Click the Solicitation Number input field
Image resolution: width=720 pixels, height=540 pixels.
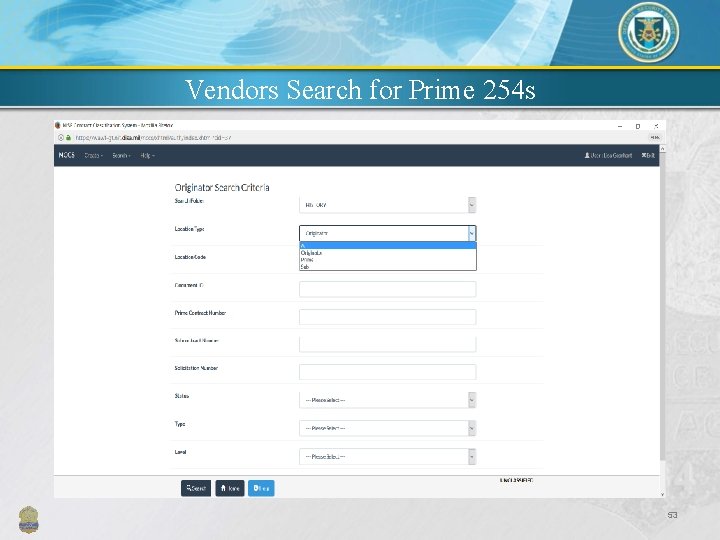pos(388,372)
